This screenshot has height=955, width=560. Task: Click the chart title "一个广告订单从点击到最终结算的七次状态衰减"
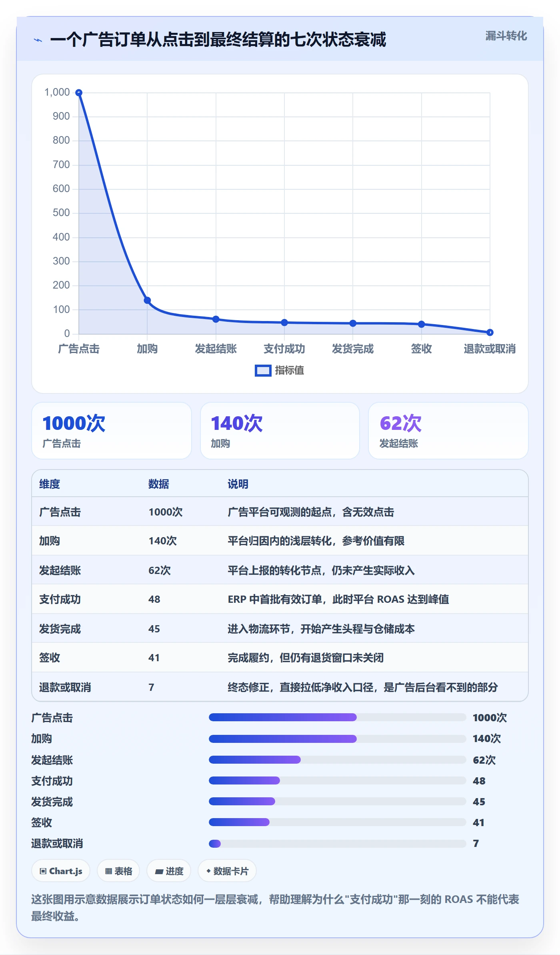(218, 40)
